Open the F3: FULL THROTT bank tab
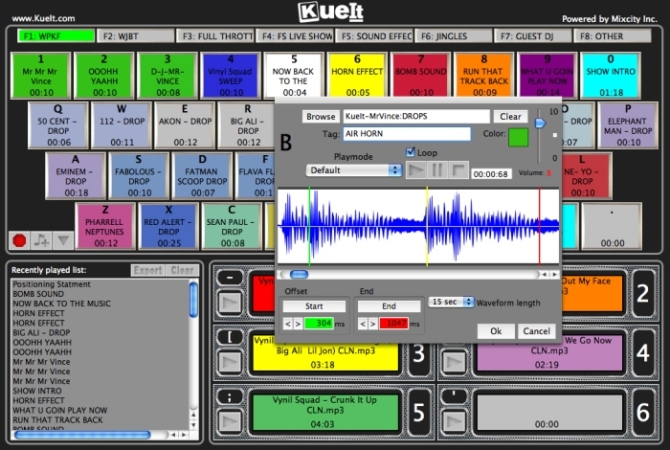Image resolution: width=670 pixels, height=450 pixels. click(x=215, y=36)
